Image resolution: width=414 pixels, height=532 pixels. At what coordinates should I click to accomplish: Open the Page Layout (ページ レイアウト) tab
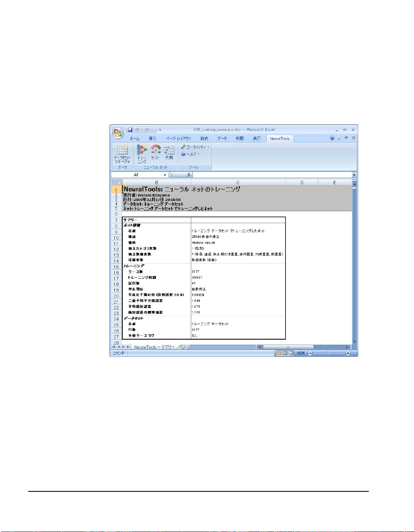click(x=178, y=139)
